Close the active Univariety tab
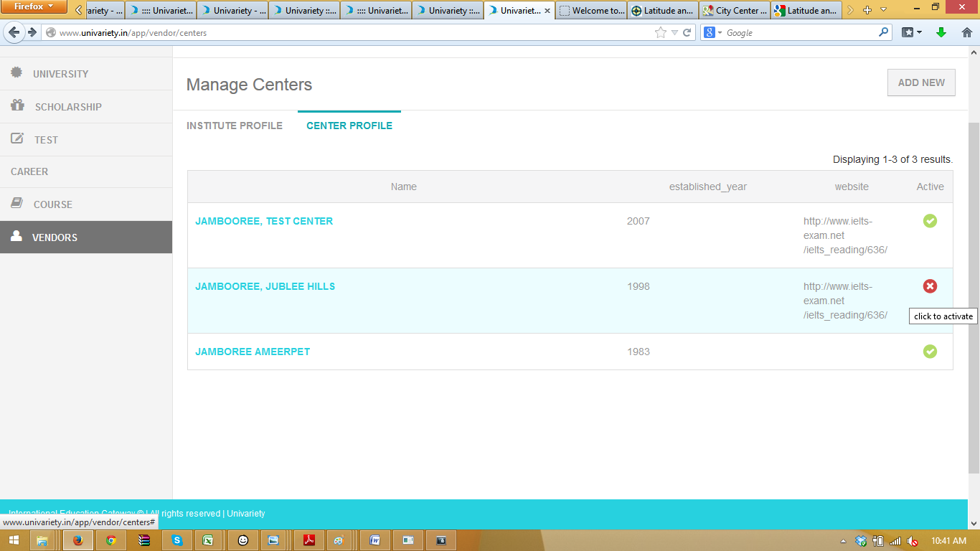980x551 pixels. (x=548, y=11)
